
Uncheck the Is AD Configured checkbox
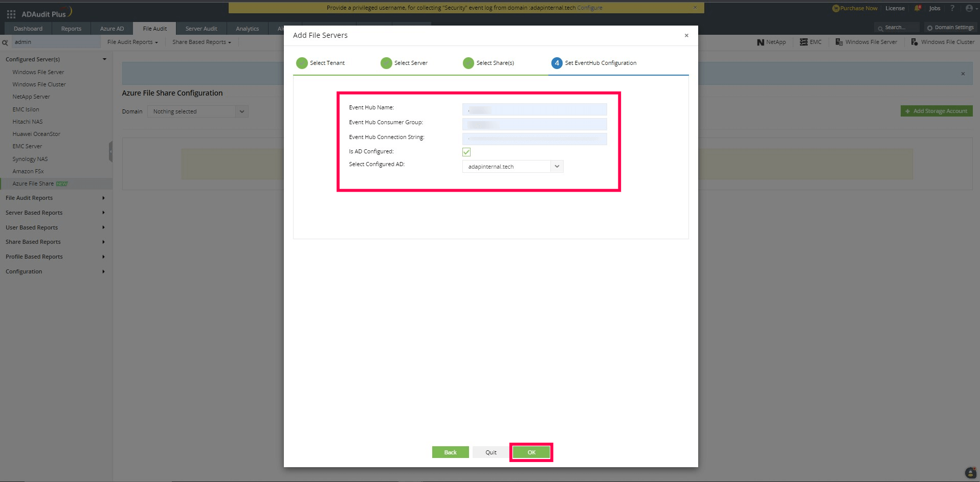point(466,151)
